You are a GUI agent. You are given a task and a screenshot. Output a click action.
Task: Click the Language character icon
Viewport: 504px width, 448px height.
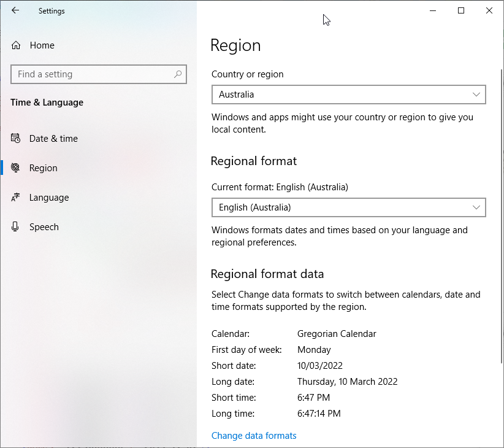pos(15,197)
